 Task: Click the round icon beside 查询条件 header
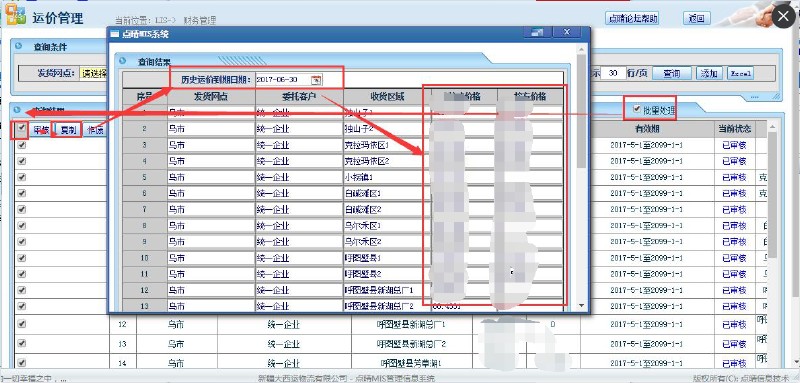[19, 46]
